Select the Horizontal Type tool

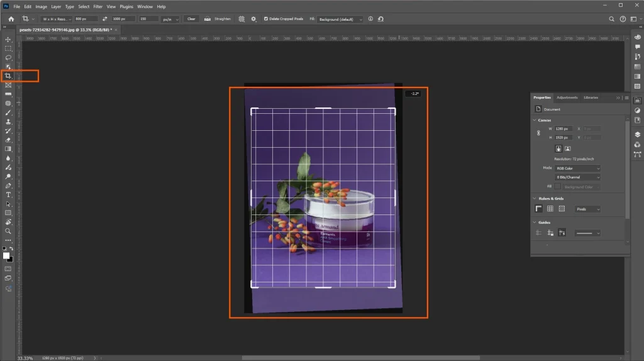pyautogui.click(x=8, y=195)
